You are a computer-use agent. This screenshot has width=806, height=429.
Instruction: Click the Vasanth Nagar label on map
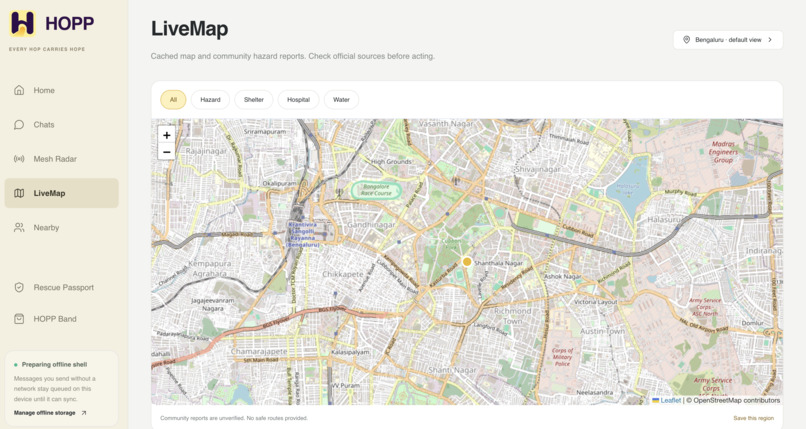[446, 124]
